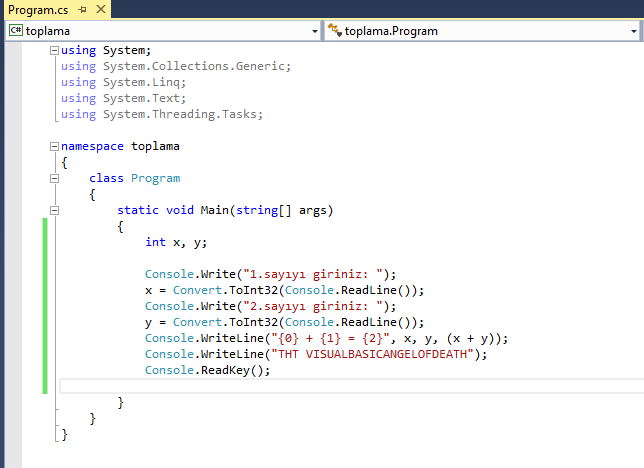Collapse the namespace toplama block
The image size is (644, 468).
54,147
